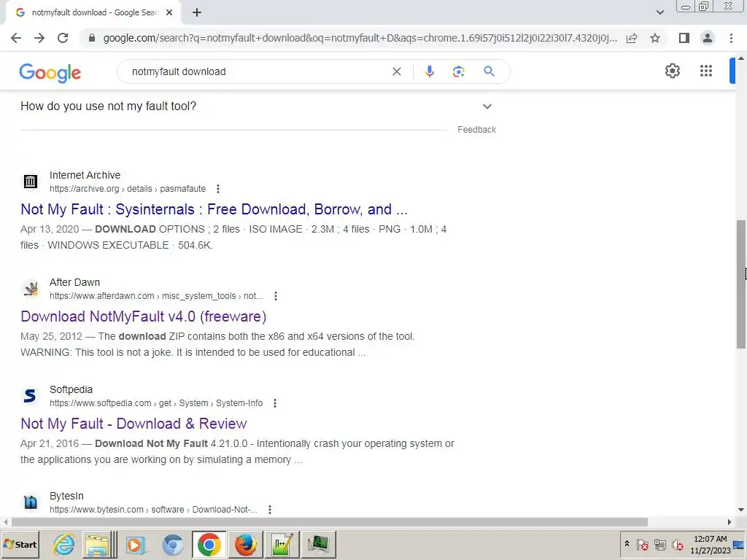Click the Feedback link
This screenshot has width=747, height=560.
476,130
